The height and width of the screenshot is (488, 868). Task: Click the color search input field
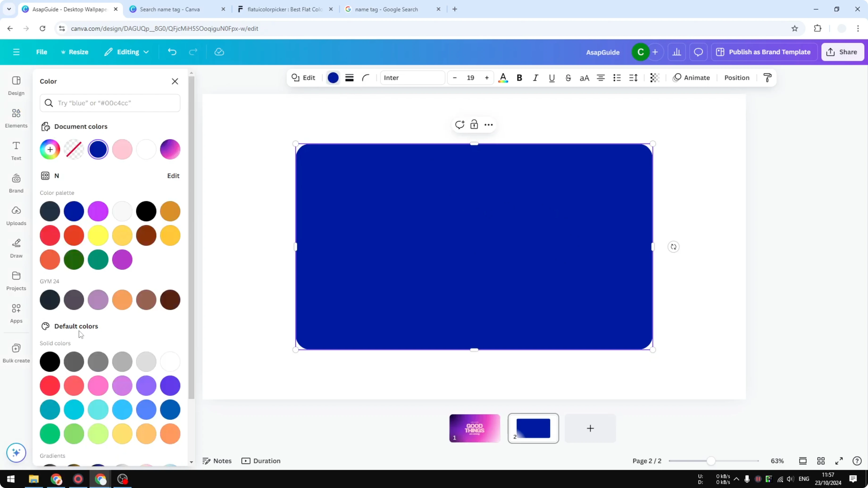point(110,103)
